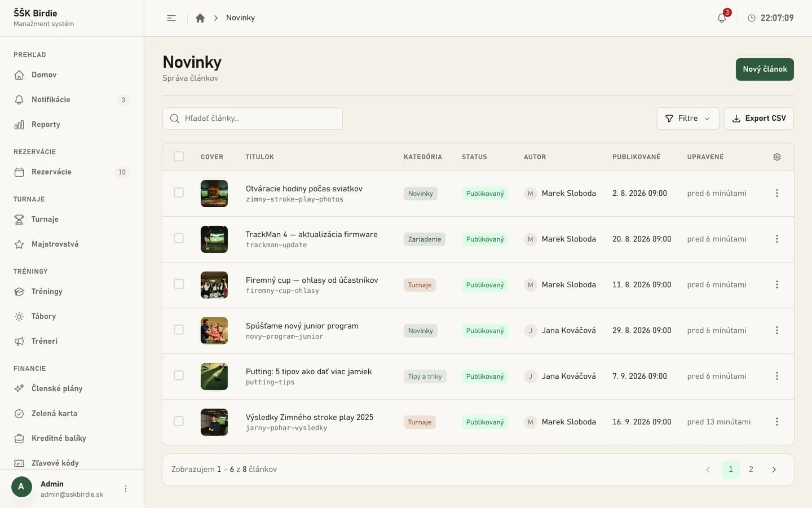Screen dimensions: 812x508
Task: Go to page 2 of articles
Action: tap(751, 470)
